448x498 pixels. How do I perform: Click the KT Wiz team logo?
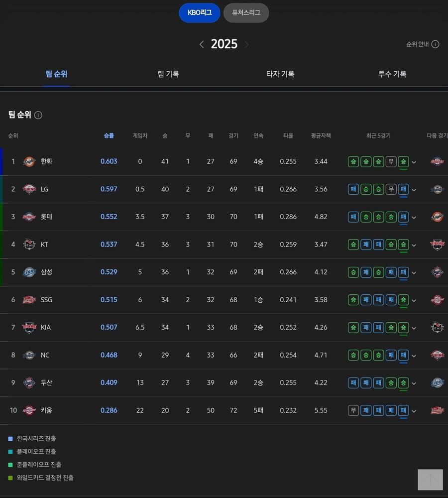click(29, 245)
